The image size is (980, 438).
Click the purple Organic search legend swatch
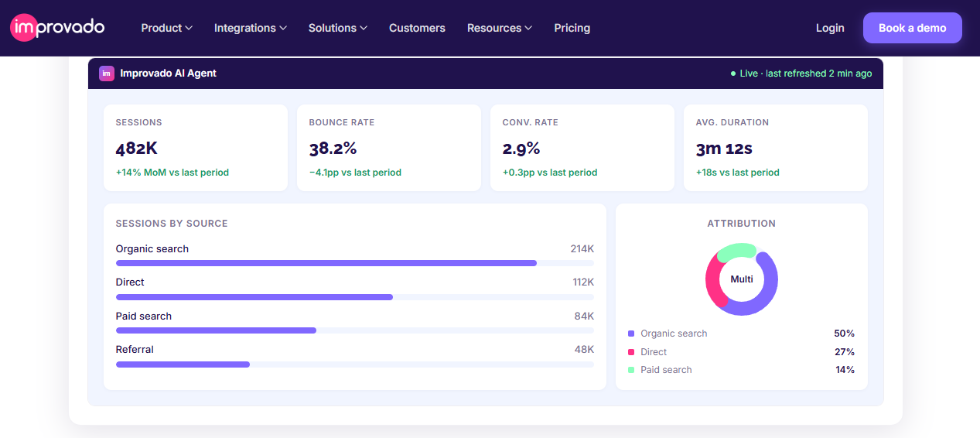pos(631,334)
